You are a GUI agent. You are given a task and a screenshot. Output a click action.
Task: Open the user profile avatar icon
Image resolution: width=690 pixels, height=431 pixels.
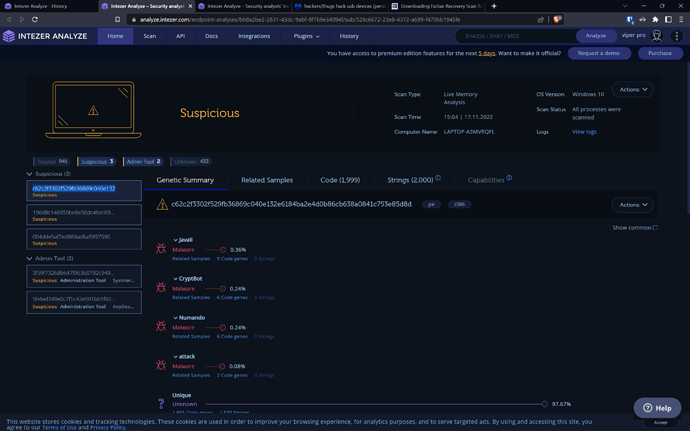[x=657, y=36]
